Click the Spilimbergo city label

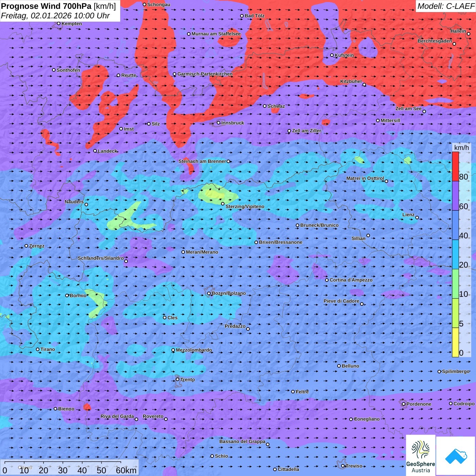pyautogui.click(x=456, y=371)
